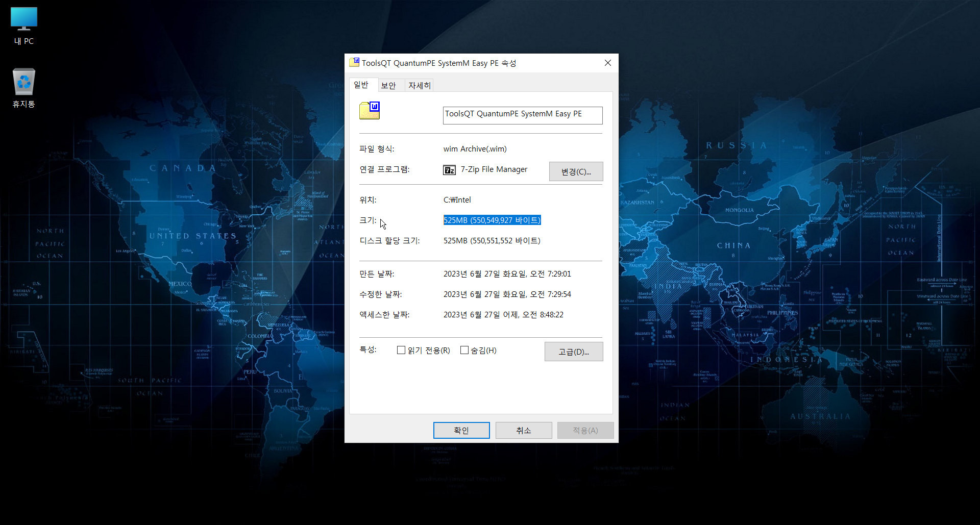Close the properties dialog

(607, 63)
